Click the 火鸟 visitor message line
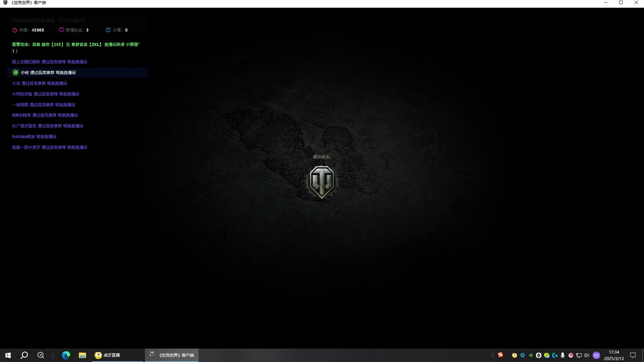 coord(40,83)
